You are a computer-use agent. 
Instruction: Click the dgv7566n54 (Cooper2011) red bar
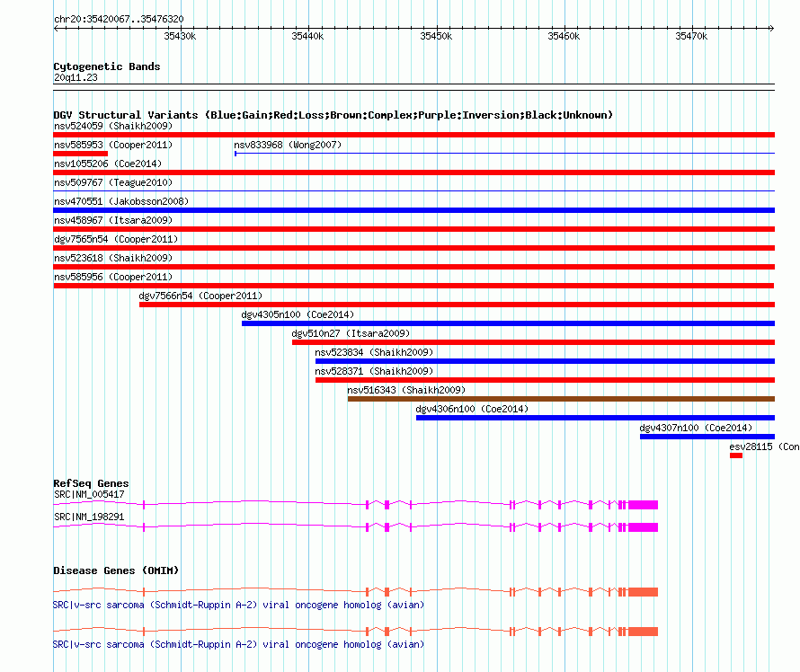tap(458, 305)
